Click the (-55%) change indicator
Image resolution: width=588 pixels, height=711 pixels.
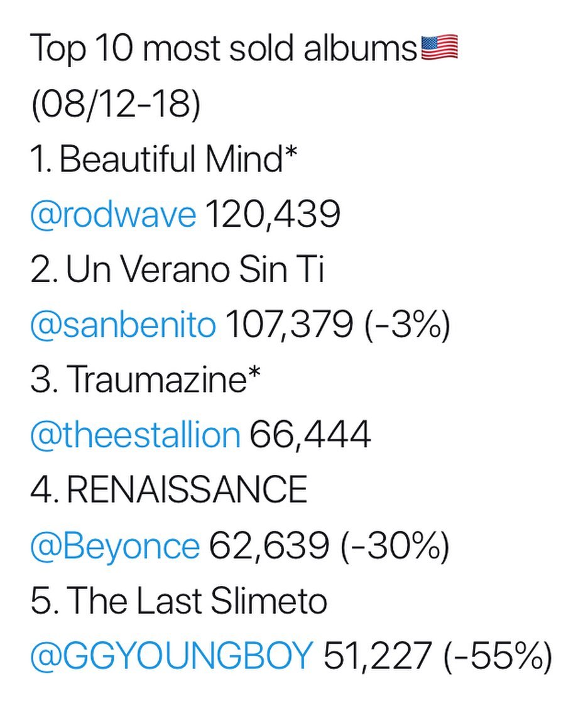tap(497, 658)
